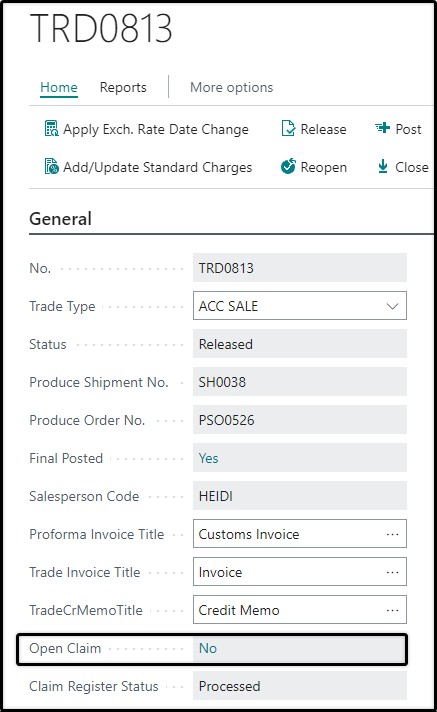Viewport: 437px width, 712px height.
Task: Open TradeCrMemoTitle lookup ellipsis
Action: click(x=392, y=610)
